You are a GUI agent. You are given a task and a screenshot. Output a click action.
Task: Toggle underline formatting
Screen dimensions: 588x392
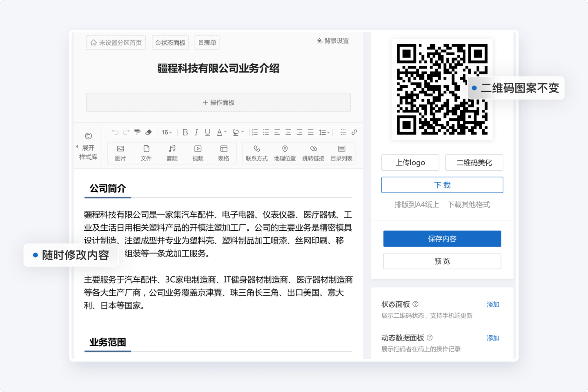pyautogui.click(x=207, y=132)
